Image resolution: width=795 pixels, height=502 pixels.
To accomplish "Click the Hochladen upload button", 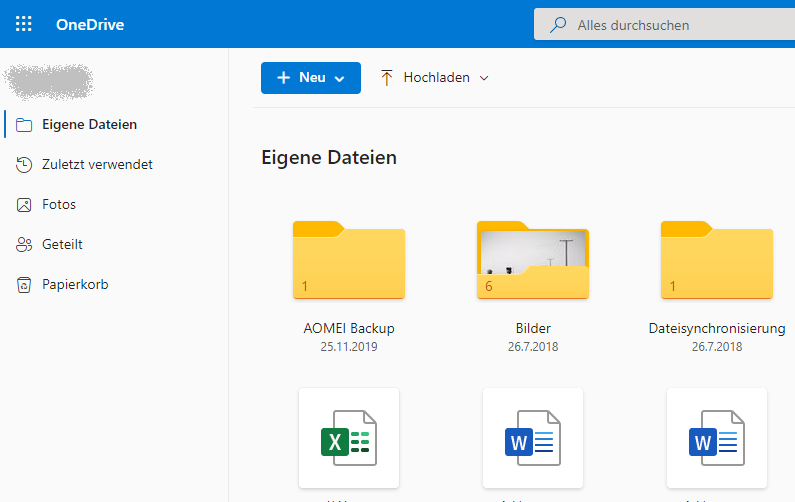I will [425, 78].
